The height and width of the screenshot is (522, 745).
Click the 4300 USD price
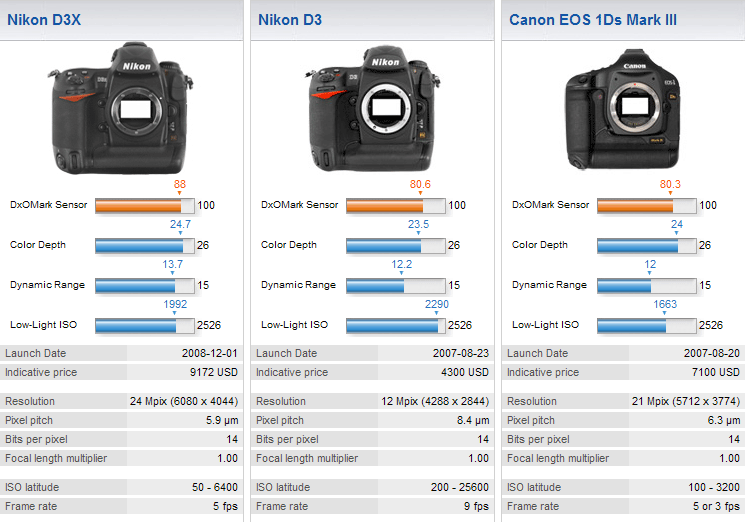click(x=465, y=372)
